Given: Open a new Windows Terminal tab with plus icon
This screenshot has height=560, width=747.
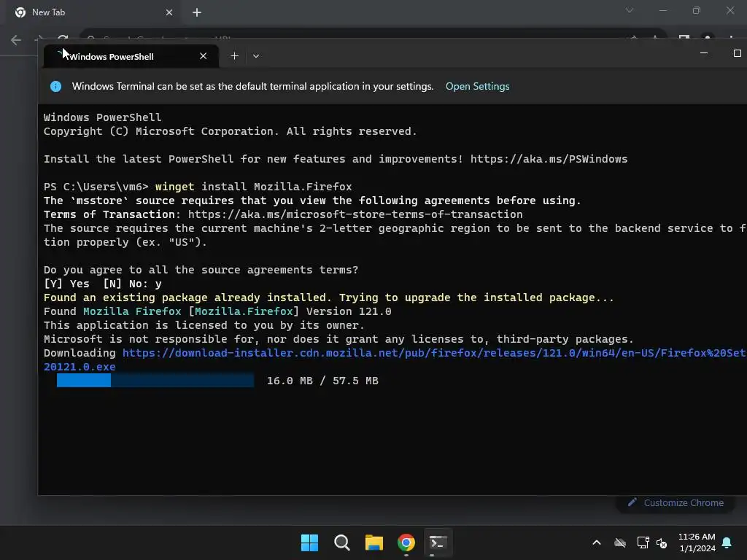Looking at the screenshot, I should [x=234, y=56].
